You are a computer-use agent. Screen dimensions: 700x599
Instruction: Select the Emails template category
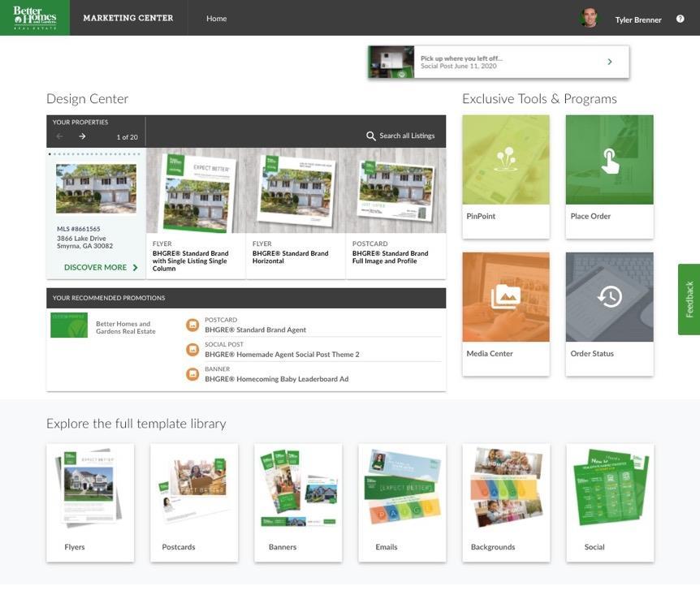pyautogui.click(x=402, y=502)
